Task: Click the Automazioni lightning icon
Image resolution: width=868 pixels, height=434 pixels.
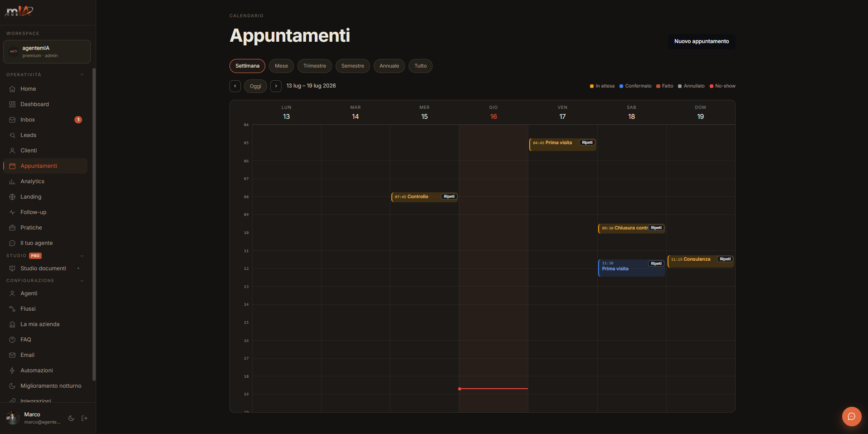Action: [x=12, y=371]
